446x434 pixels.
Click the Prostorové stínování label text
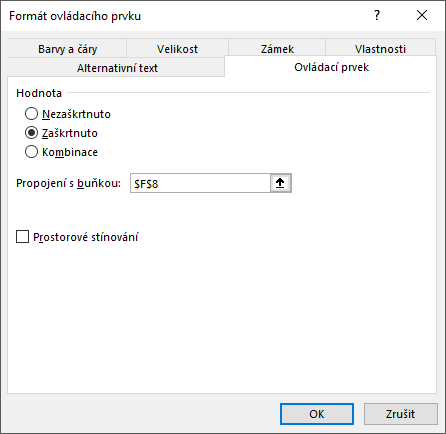[x=86, y=237]
